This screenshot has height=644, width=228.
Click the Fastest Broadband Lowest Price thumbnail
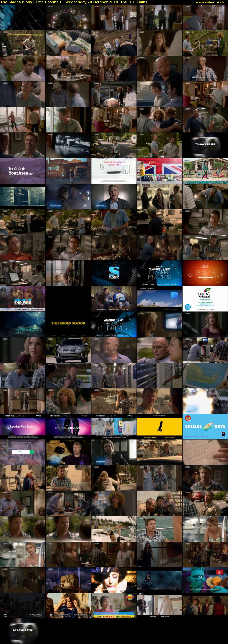point(114,171)
